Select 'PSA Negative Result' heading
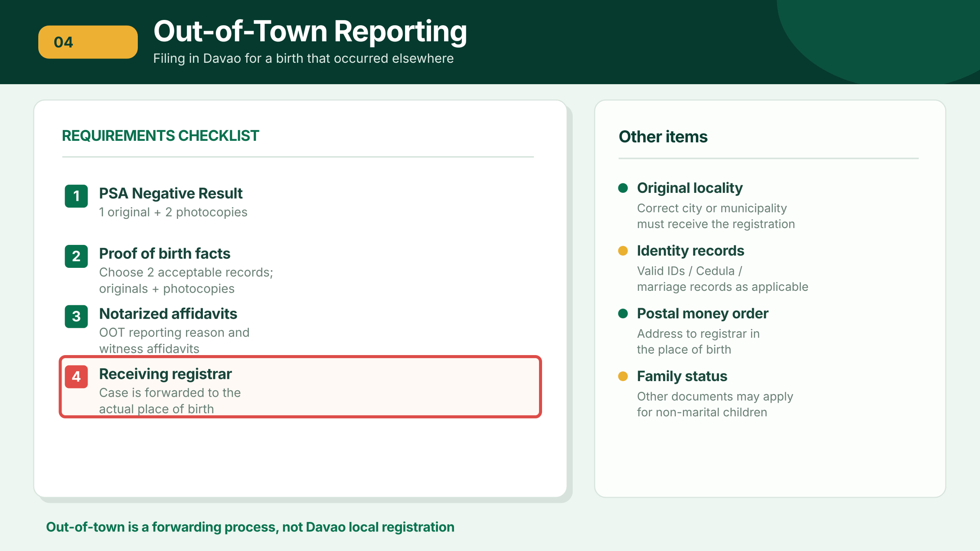The width and height of the screenshot is (980, 551). [171, 194]
